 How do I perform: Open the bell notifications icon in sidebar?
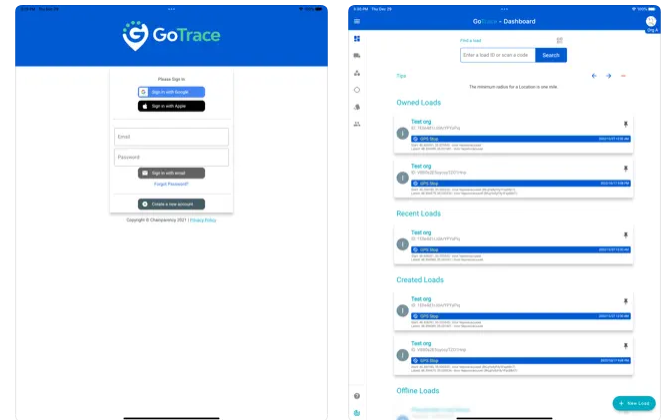(357, 107)
